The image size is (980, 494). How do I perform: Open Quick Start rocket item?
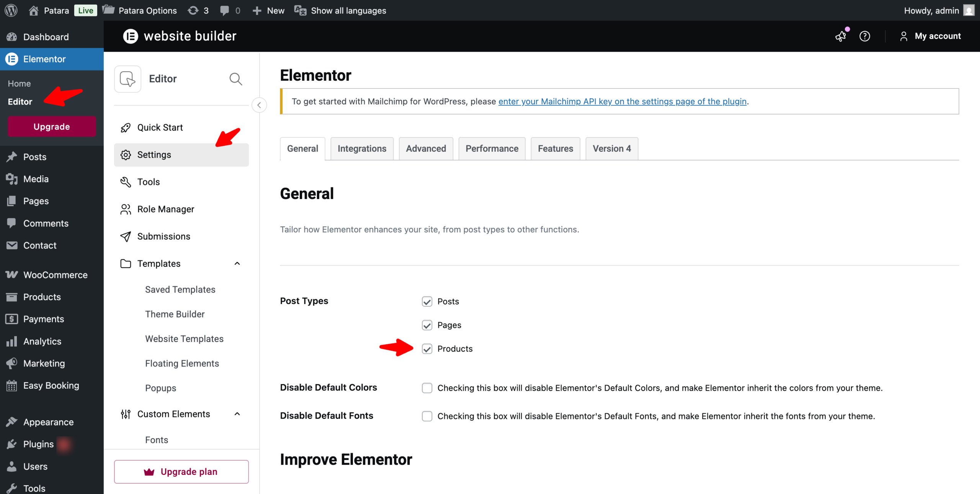[160, 128]
